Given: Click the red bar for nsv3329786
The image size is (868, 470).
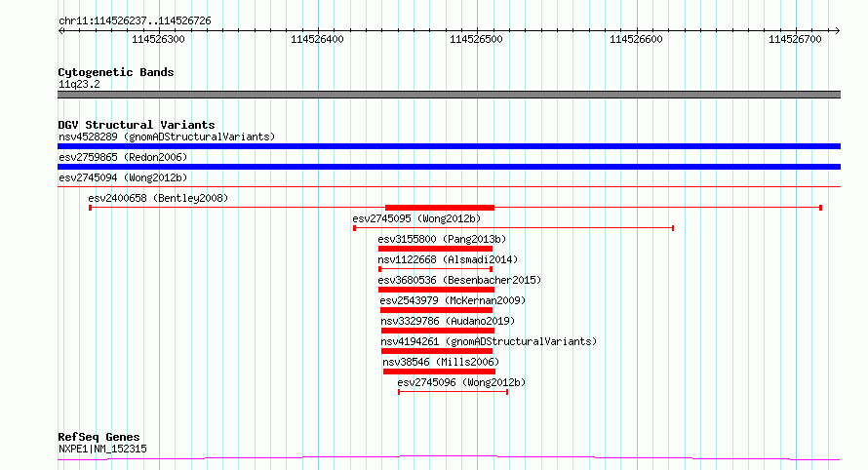Looking at the screenshot, I should (438, 331).
